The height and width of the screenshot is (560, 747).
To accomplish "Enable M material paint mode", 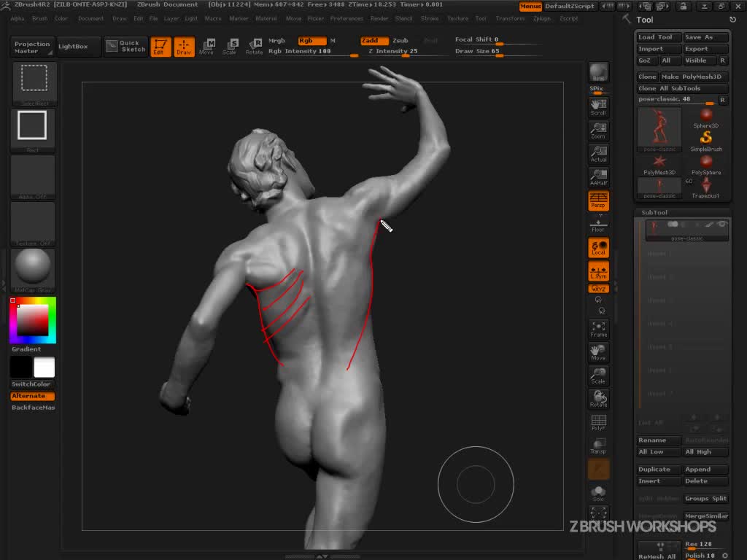I will click(333, 41).
